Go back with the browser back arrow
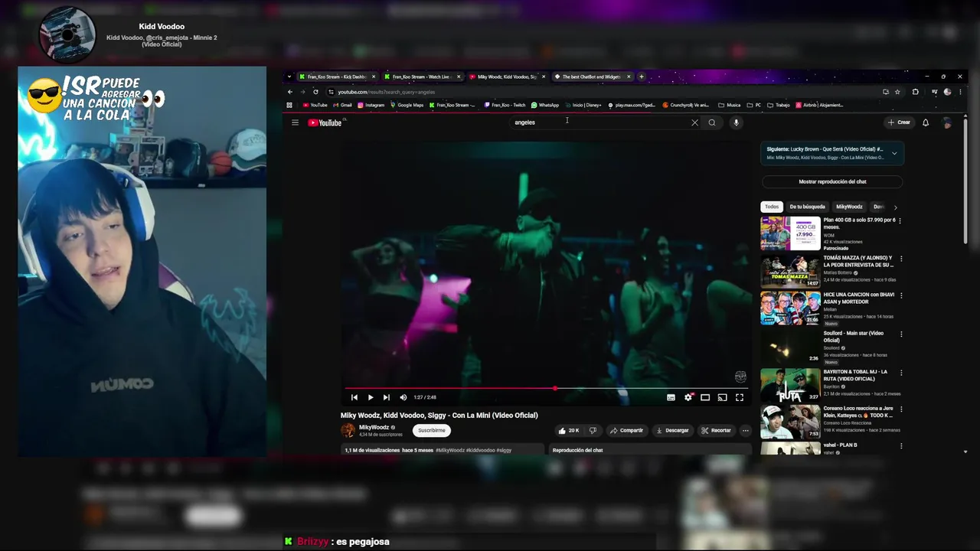Screen dimensions: 980x551 (290, 92)
